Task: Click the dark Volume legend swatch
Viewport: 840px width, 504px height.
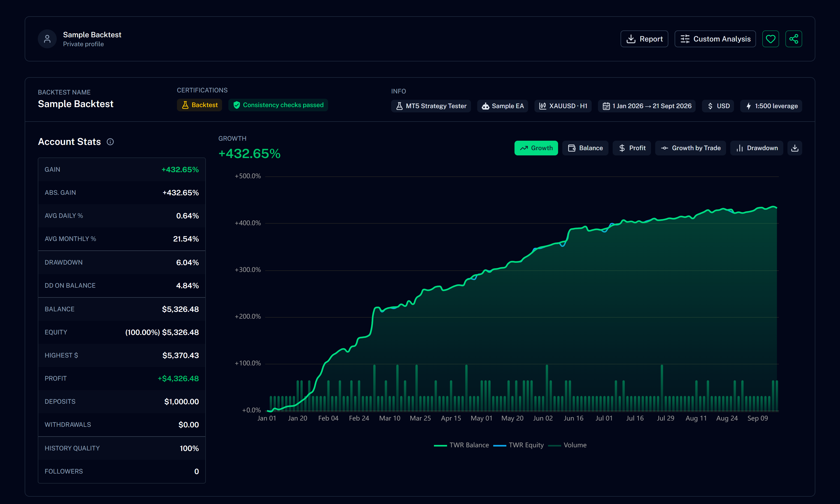Action: [554, 445]
